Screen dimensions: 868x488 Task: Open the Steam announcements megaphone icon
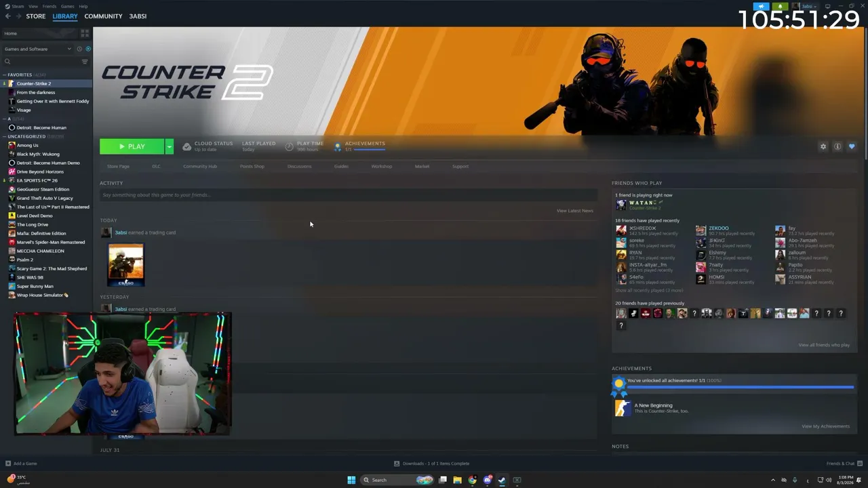pyautogui.click(x=762, y=6)
